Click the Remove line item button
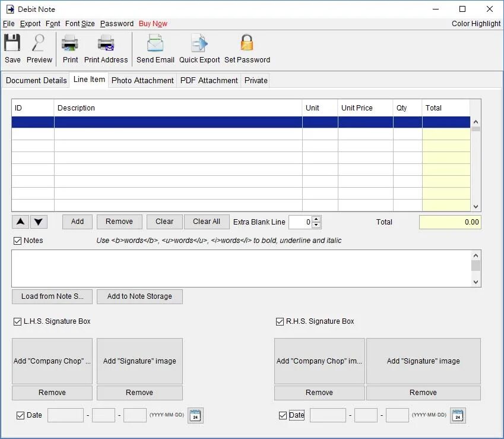The height and width of the screenshot is (439, 504). [119, 222]
